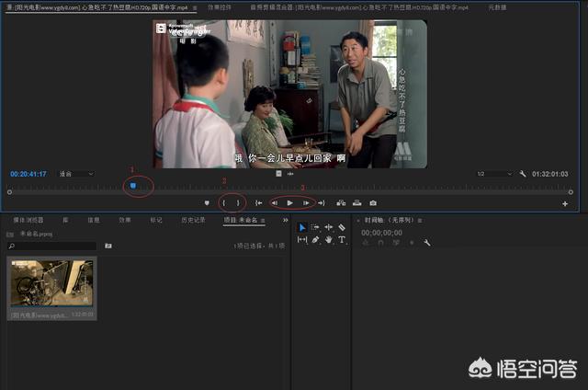588x390 pixels.
Task: Click the project search input field
Action: [52, 246]
